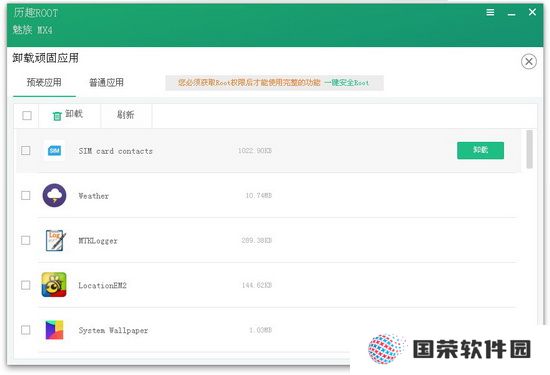Click the Weather app icon
The height and width of the screenshot is (375, 550).
(54, 195)
